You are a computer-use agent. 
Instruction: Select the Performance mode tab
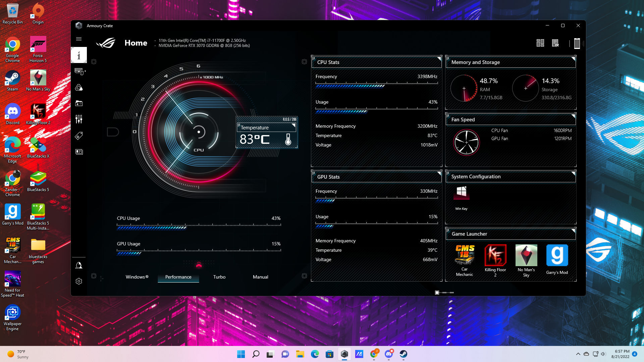point(178,277)
